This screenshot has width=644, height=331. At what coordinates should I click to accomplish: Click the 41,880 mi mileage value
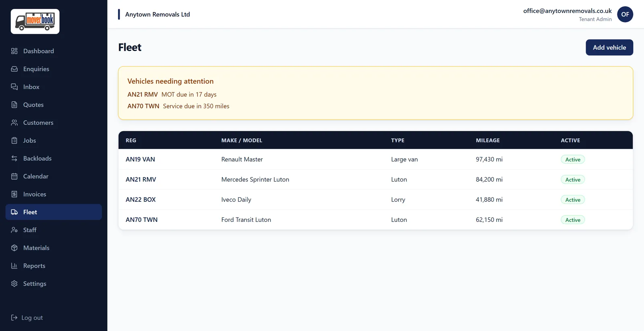pos(489,200)
